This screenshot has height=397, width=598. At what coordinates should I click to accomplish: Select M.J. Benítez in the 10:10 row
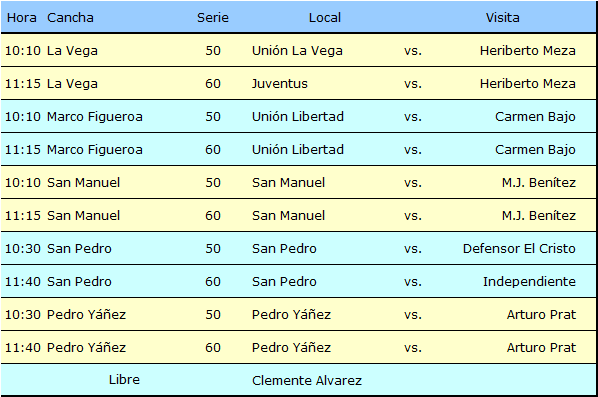539,183
